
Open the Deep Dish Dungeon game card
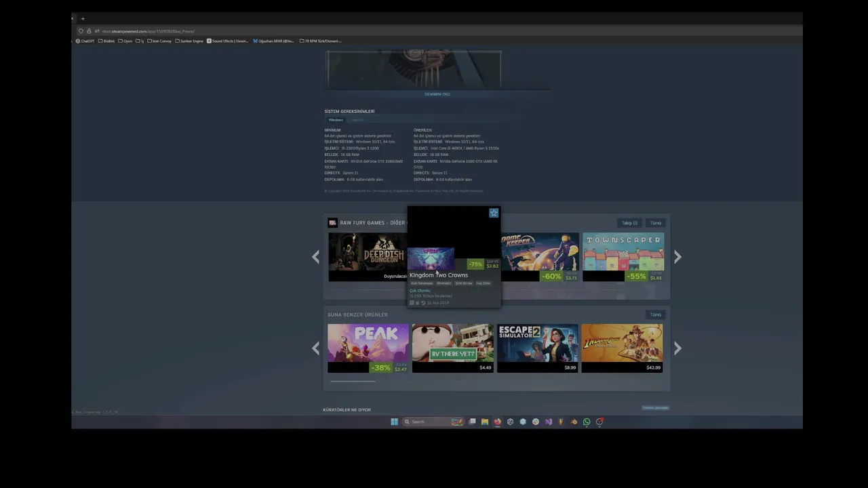click(x=368, y=257)
